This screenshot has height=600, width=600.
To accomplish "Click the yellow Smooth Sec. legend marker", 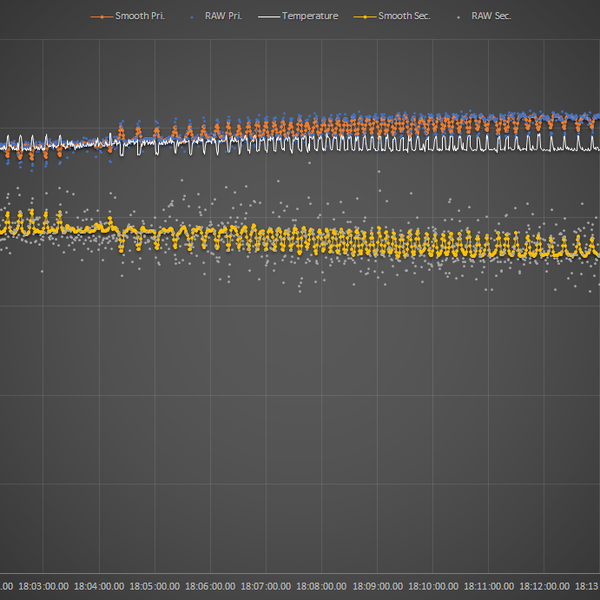I will click(365, 17).
